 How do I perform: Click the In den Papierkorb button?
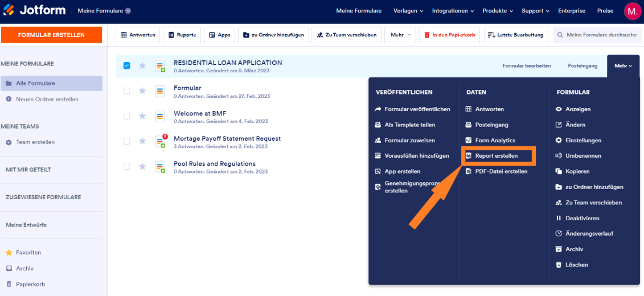point(450,35)
